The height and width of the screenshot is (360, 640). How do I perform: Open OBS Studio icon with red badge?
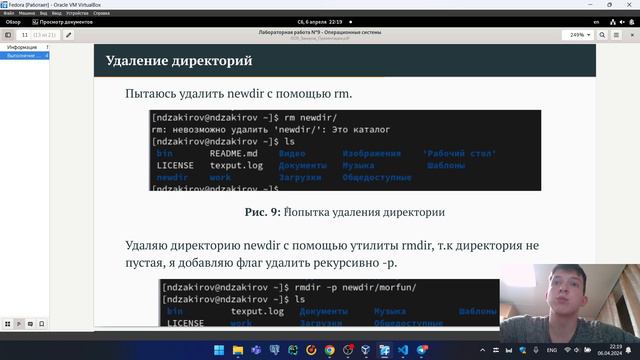(x=348, y=350)
